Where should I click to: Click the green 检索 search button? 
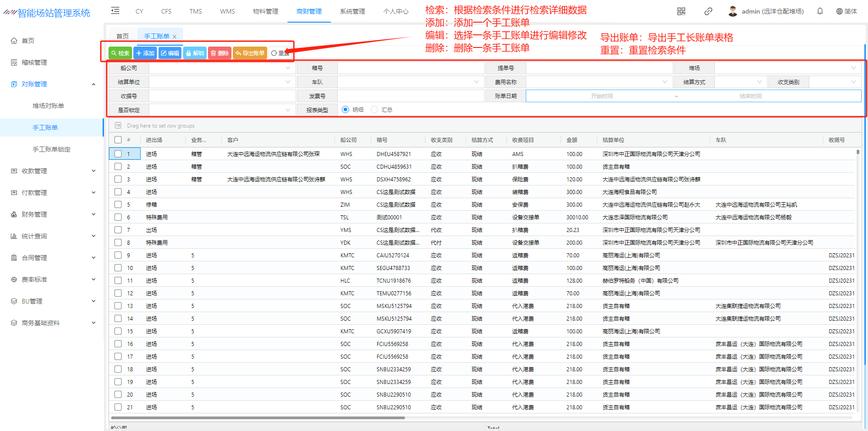(x=120, y=53)
